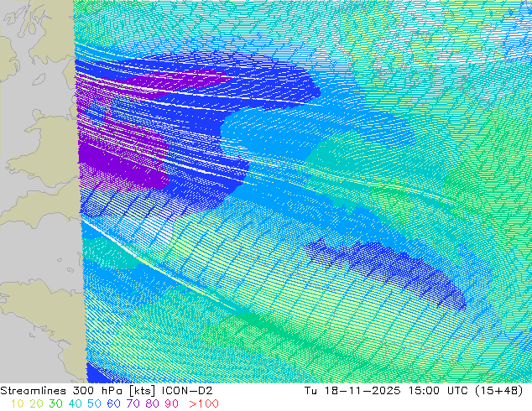Viewport: 532px width, 411px height.
Task: Click the violet '80' legend value
Action: click(152, 403)
